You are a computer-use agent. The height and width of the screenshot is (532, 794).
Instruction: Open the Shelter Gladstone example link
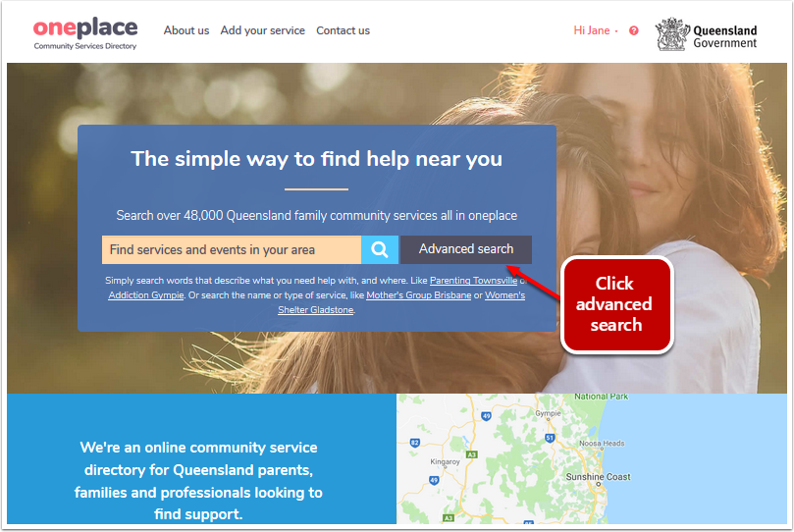315,309
